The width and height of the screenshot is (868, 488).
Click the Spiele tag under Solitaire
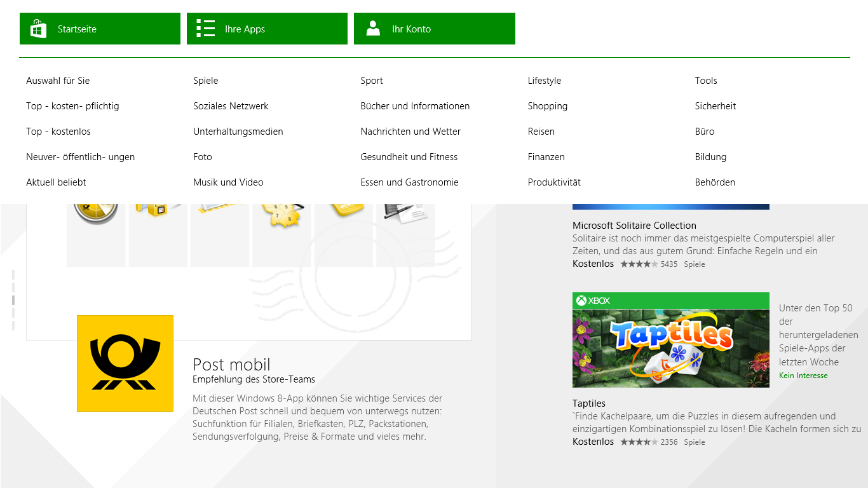pyautogui.click(x=695, y=264)
